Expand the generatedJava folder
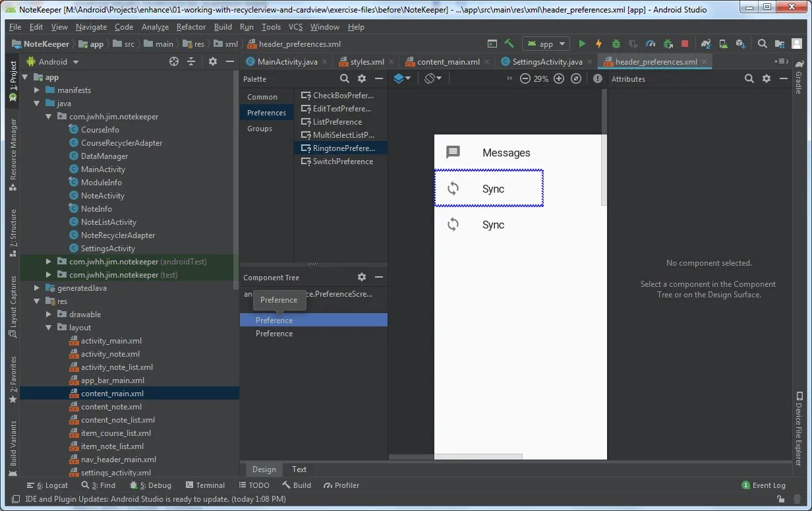Screen dimensions: 812x511 [x=37, y=288]
